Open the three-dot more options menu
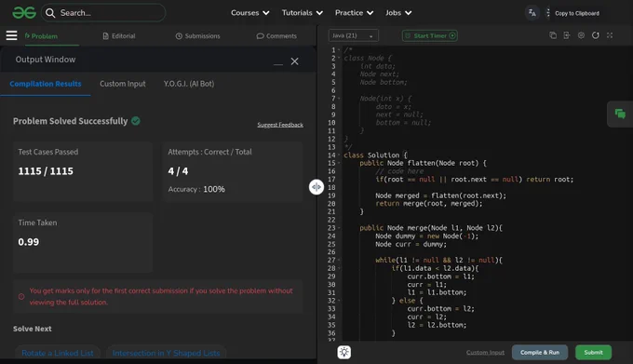The height and width of the screenshot is (364, 633). tap(547, 13)
